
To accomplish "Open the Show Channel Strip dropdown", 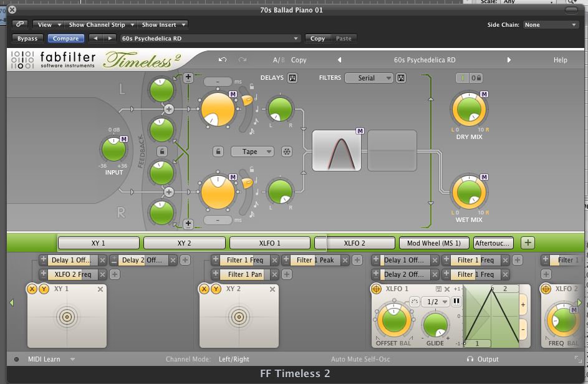I will (100, 25).
